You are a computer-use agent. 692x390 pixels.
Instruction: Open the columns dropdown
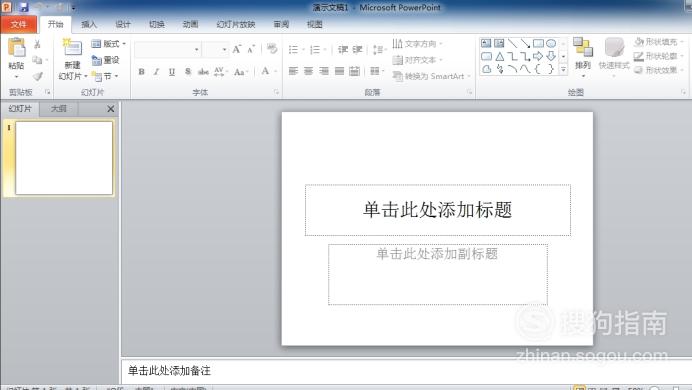tap(377, 71)
